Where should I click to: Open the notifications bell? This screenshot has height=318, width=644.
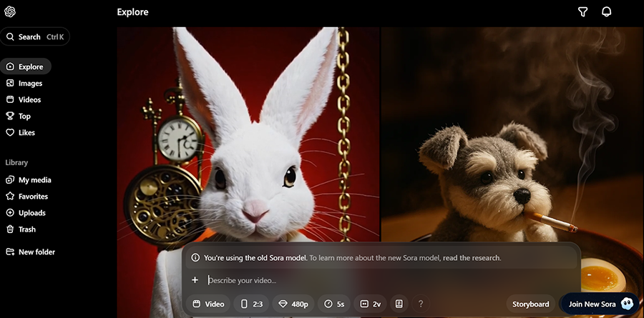tap(607, 12)
